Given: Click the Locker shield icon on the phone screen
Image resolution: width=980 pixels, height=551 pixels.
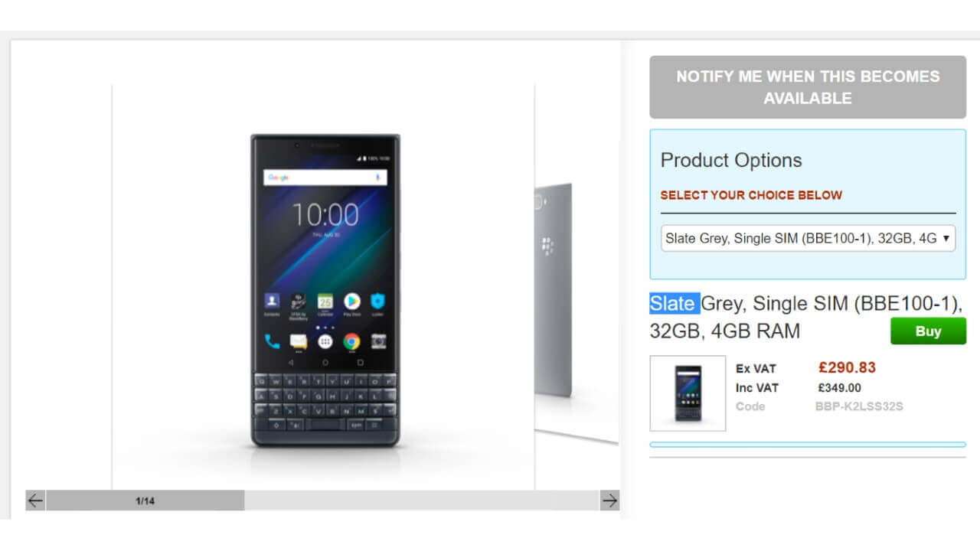Looking at the screenshot, I should point(377,301).
